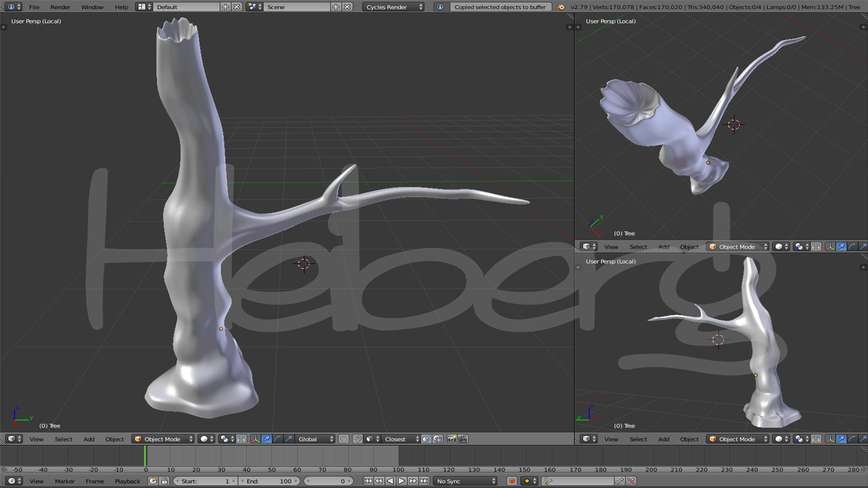The image size is (868, 488).
Task: Click OpenGL render image camera icon
Action: point(452,439)
